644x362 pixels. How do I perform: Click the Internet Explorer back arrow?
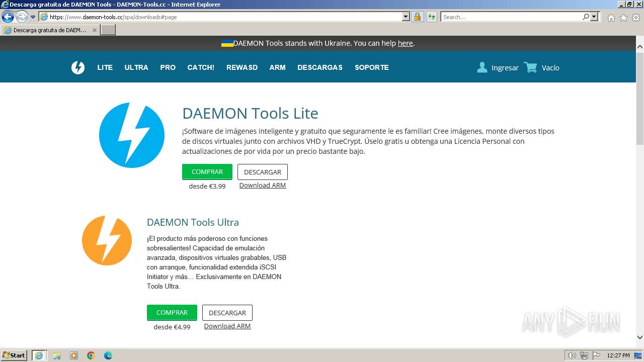8,17
